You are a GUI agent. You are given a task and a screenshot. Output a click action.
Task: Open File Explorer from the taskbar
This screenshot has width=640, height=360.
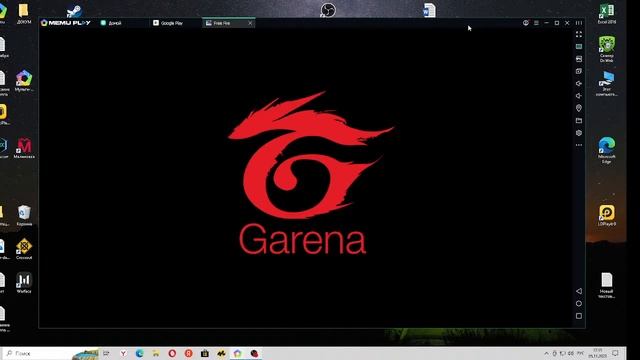[156, 353]
